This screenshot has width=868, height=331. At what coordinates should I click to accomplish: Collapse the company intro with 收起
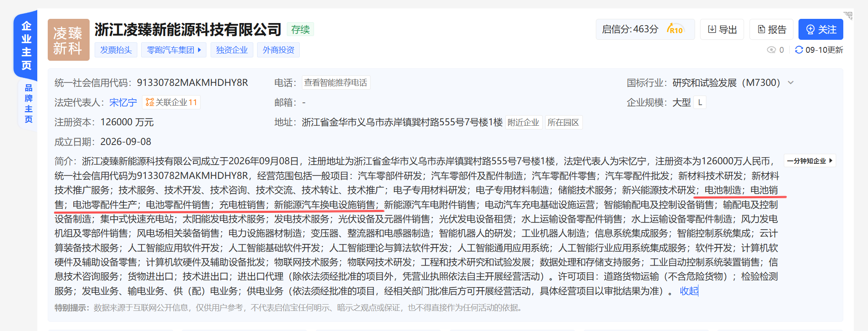point(689,291)
